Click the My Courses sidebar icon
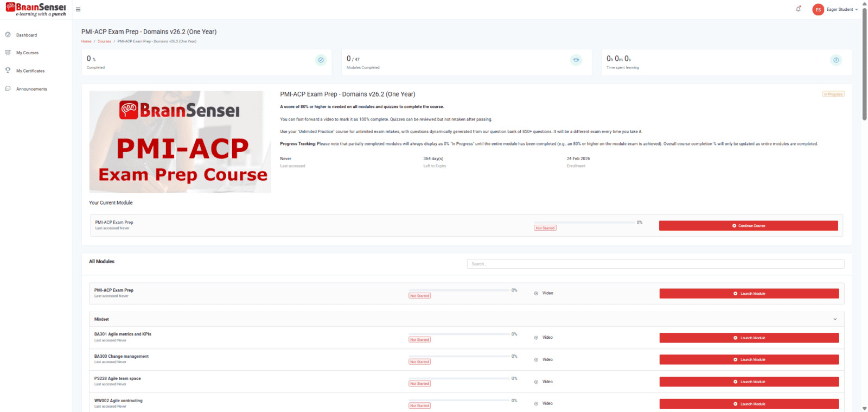 (x=8, y=53)
